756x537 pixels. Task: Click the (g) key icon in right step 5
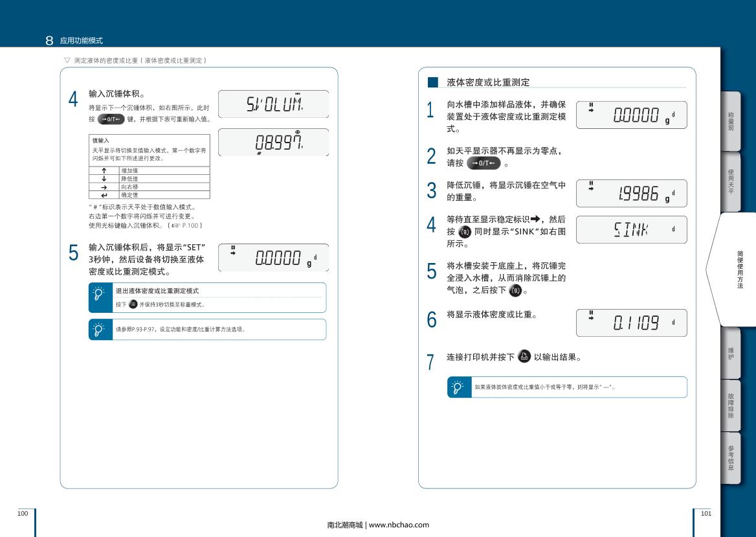(515, 290)
